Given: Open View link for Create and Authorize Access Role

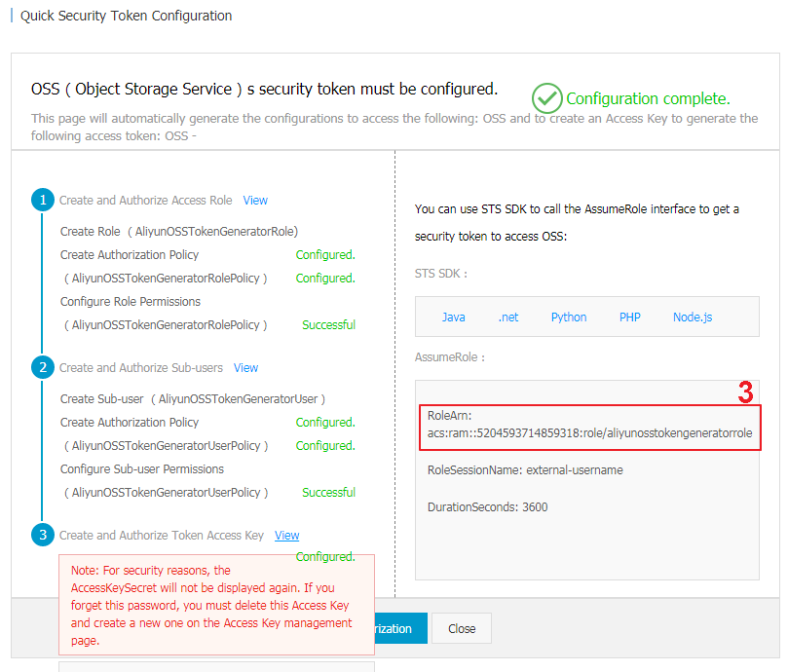Looking at the screenshot, I should (255, 201).
